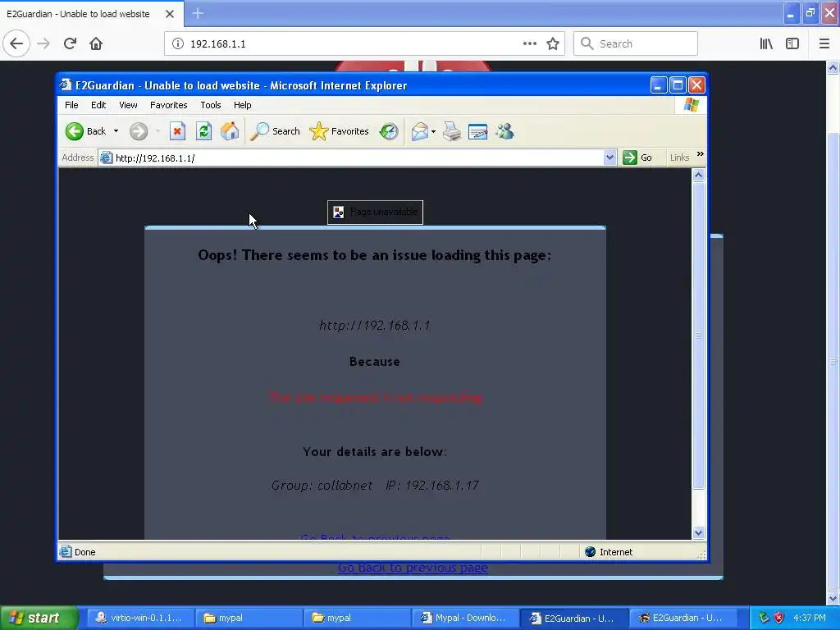Viewport: 840px width, 630px height.
Task: Click Go Back to previous page in Firefox
Action: click(413, 568)
